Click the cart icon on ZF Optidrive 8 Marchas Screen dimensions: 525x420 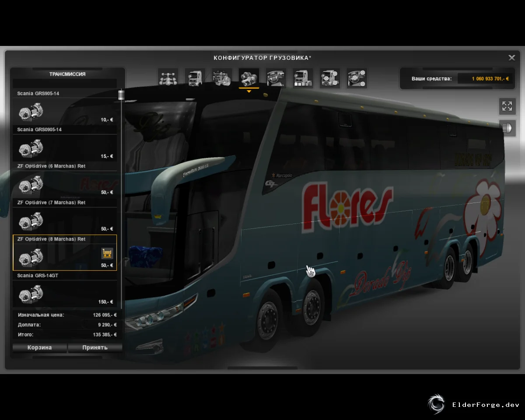(x=107, y=253)
